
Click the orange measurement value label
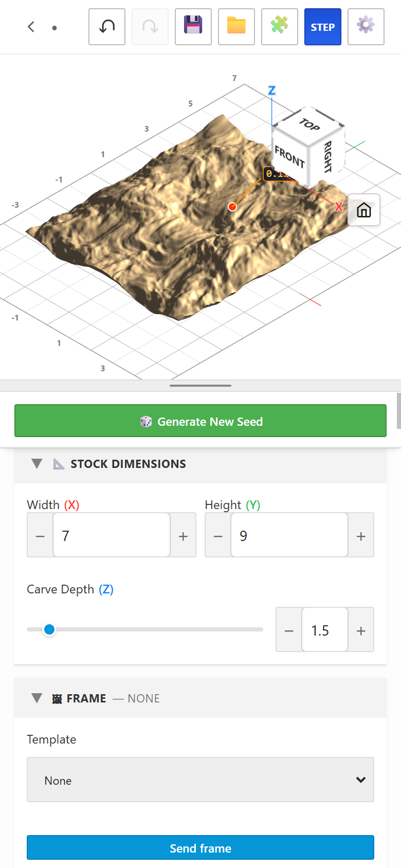point(278,174)
